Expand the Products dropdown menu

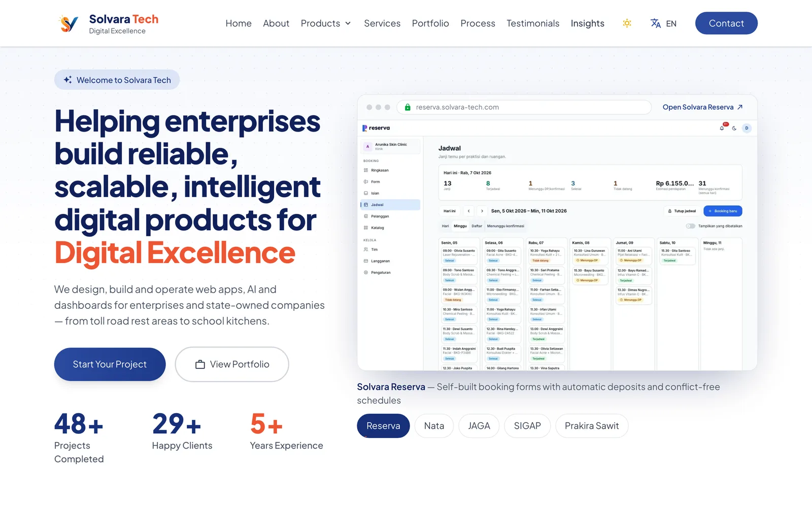click(x=326, y=23)
